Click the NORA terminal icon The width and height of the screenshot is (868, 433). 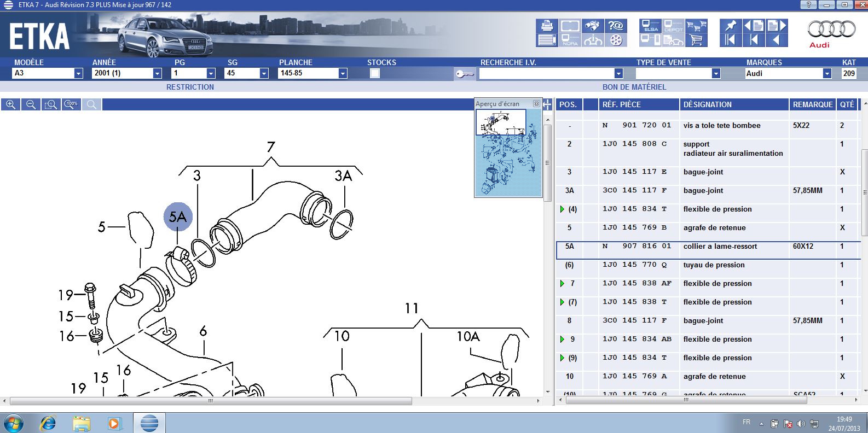coord(570,40)
